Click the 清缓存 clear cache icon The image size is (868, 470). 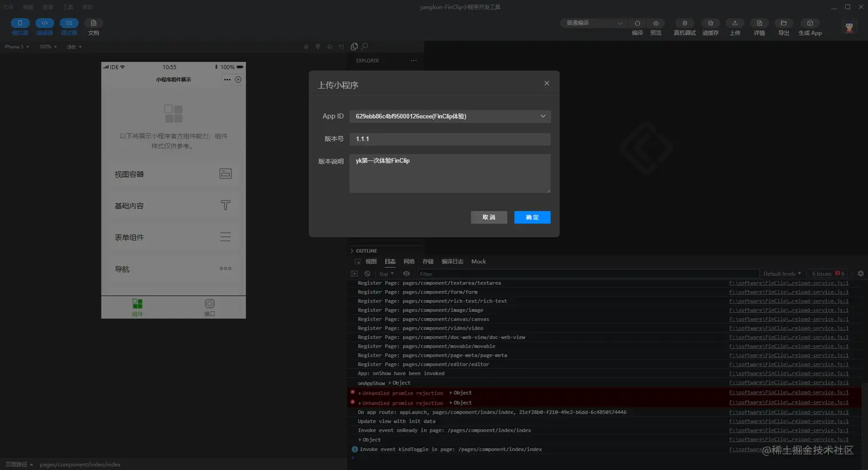coord(710,24)
